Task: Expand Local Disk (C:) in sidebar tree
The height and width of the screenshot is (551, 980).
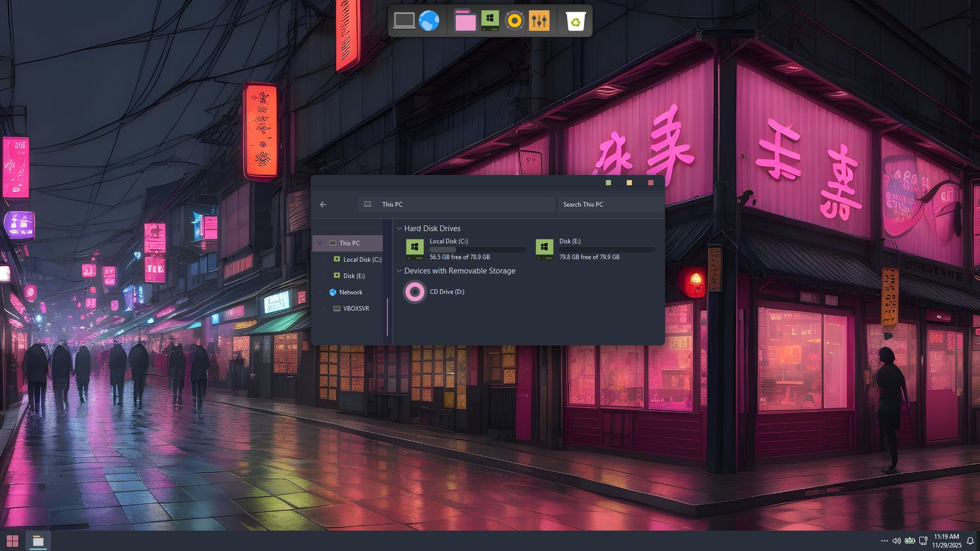Action: point(324,260)
